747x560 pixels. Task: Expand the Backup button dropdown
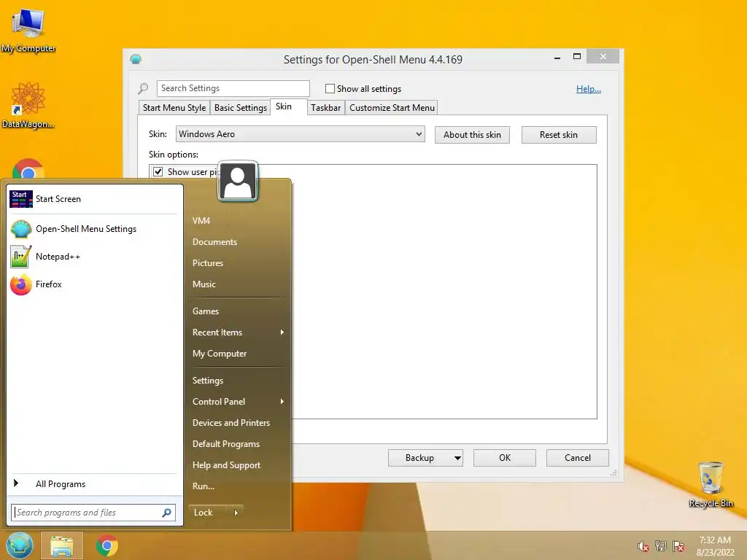[x=457, y=458]
